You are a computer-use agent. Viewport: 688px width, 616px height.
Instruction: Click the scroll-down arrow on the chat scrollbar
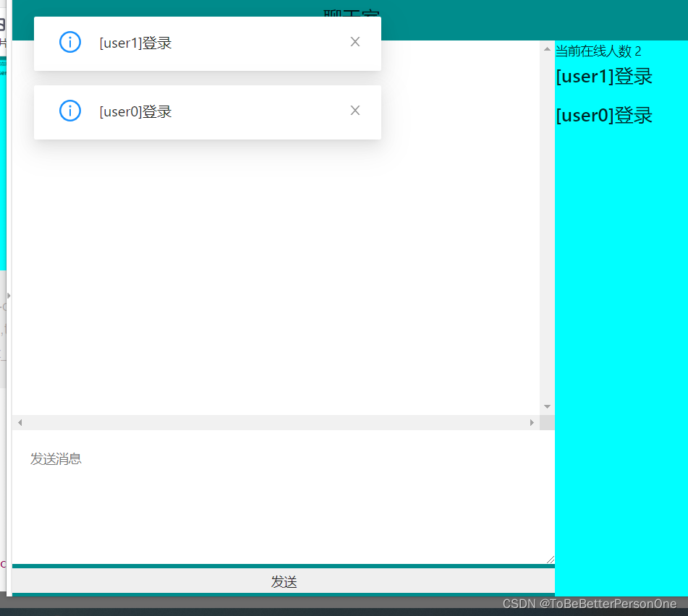pyautogui.click(x=547, y=406)
